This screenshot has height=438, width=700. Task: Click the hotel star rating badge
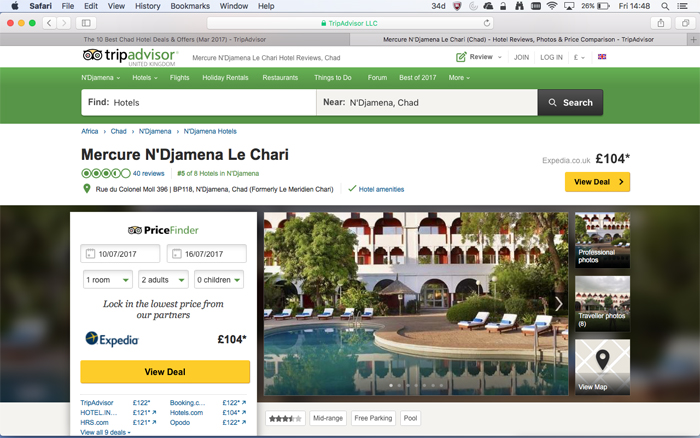(285, 418)
